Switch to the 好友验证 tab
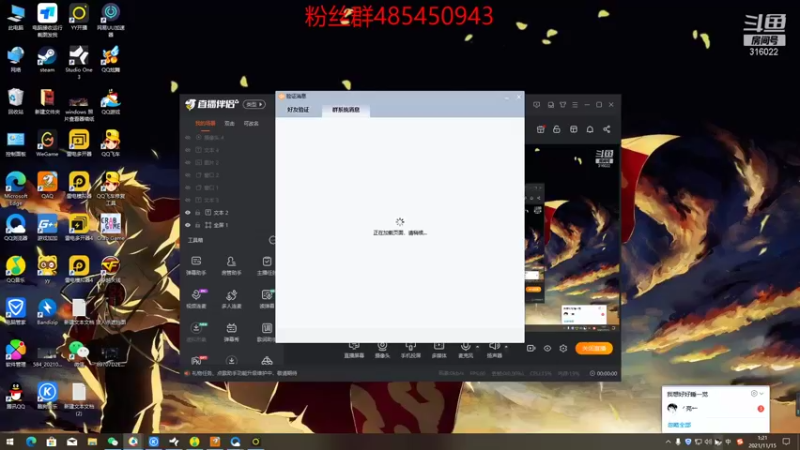The height and width of the screenshot is (450, 800). pyautogui.click(x=298, y=110)
